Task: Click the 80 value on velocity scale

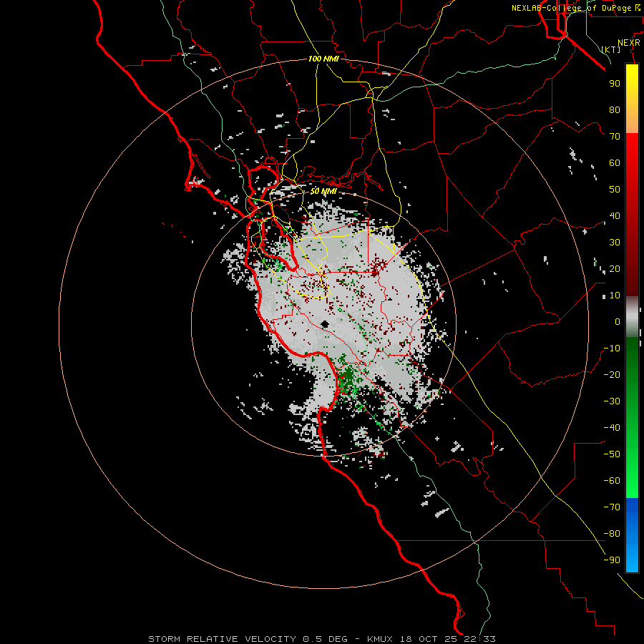Action: [615, 109]
